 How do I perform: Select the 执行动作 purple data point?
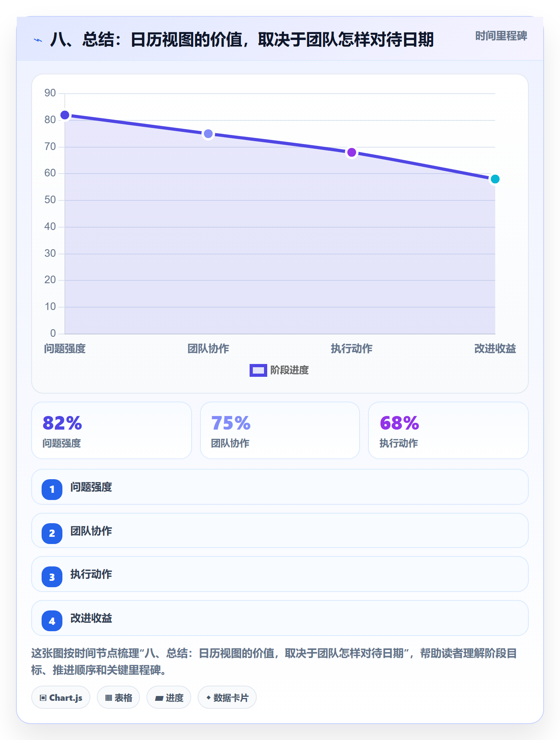(352, 152)
